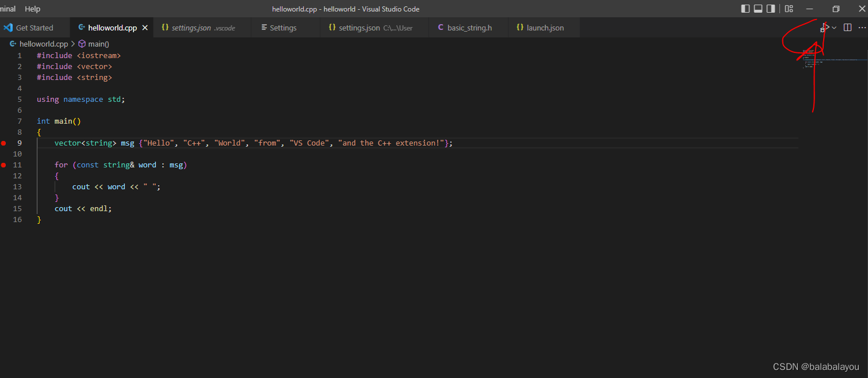Click the 'for' keyword on line 11
This screenshot has width=868, height=378.
click(61, 165)
